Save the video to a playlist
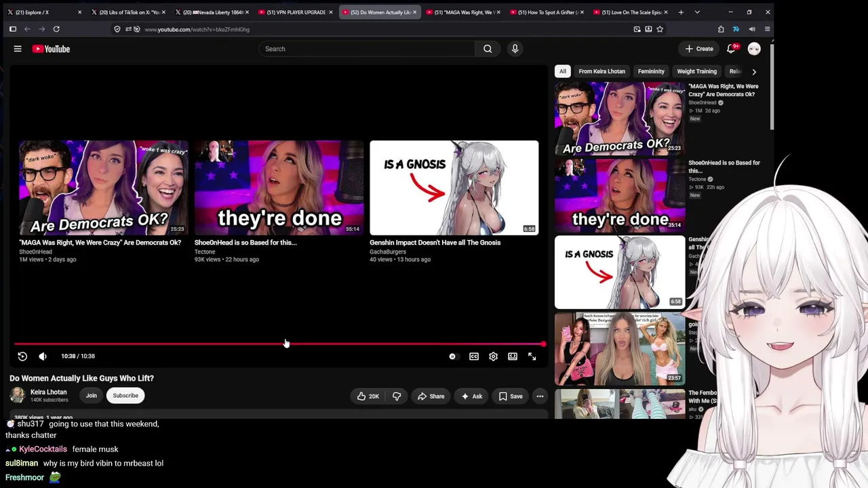This screenshot has width=868, height=488. click(511, 396)
